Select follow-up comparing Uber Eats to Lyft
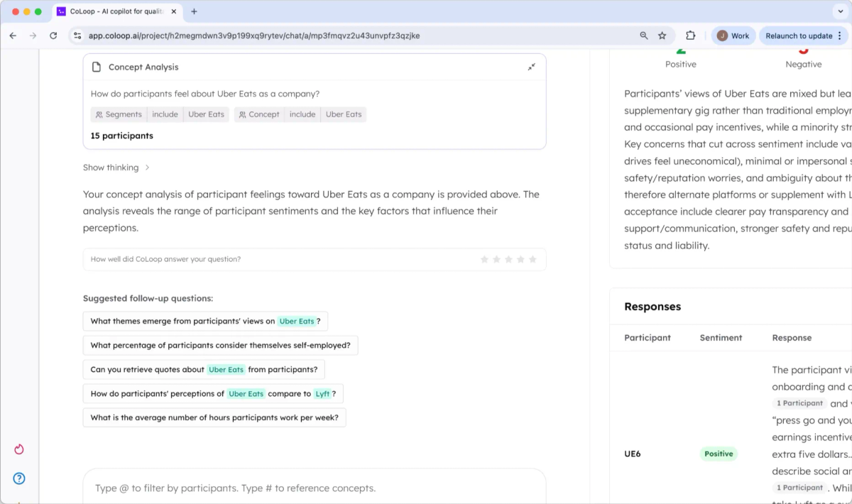This screenshot has width=852, height=504. [x=213, y=394]
